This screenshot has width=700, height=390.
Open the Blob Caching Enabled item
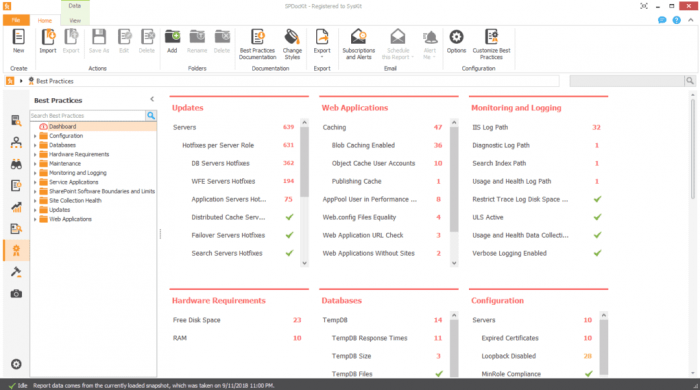click(363, 145)
